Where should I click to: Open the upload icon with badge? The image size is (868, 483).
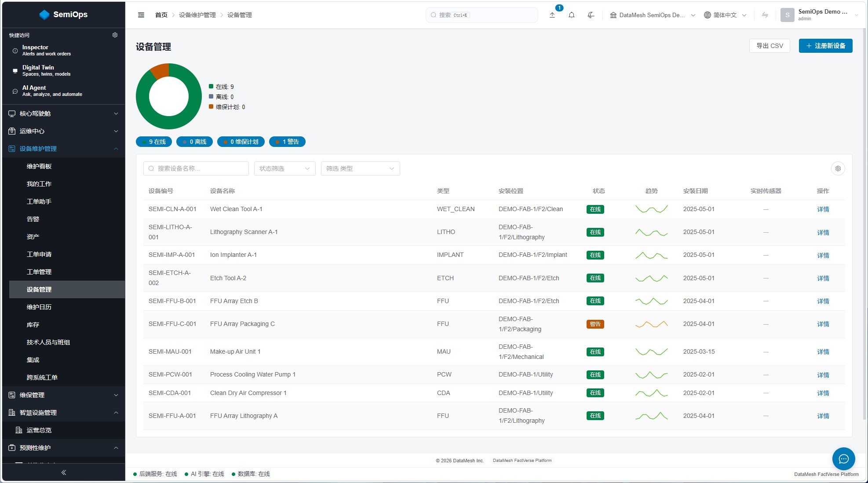[x=552, y=15]
